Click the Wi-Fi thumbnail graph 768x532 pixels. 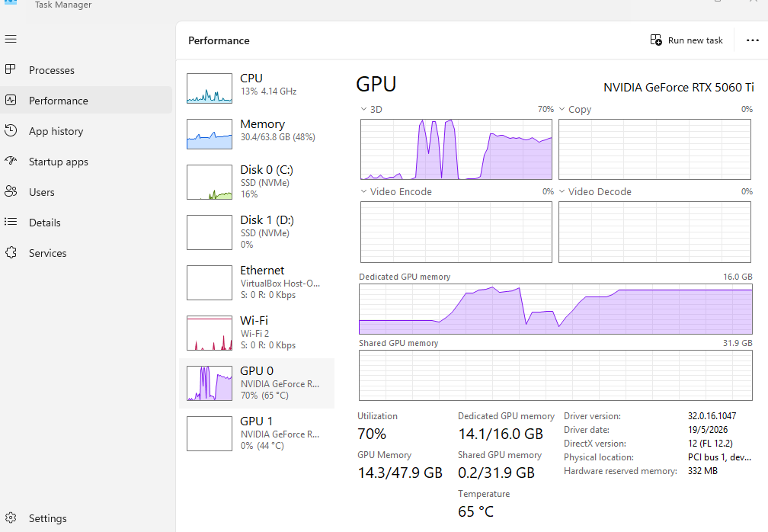[209, 333]
